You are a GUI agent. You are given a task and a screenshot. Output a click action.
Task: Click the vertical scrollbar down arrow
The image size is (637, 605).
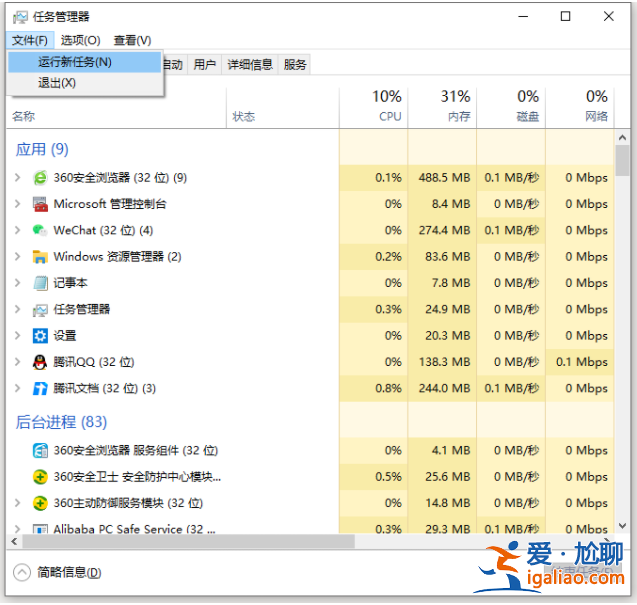(622, 526)
